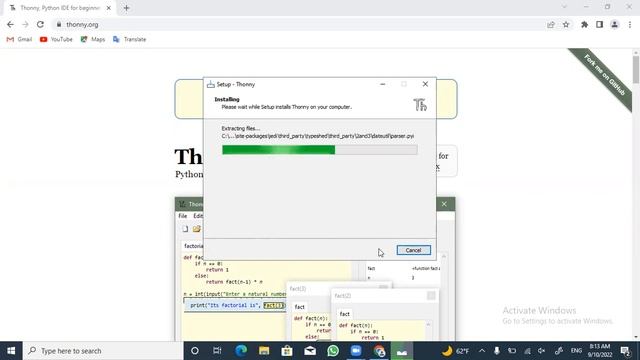Open Maps bookmark

(x=93, y=39)
